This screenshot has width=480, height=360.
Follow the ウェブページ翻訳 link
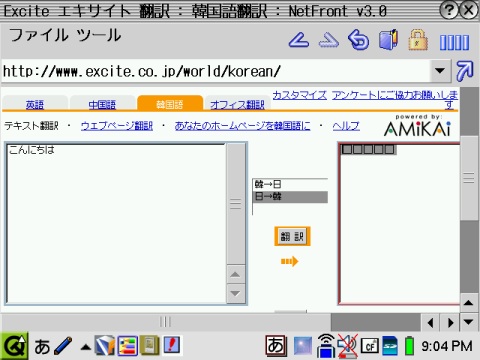click(x=117, y=126)
